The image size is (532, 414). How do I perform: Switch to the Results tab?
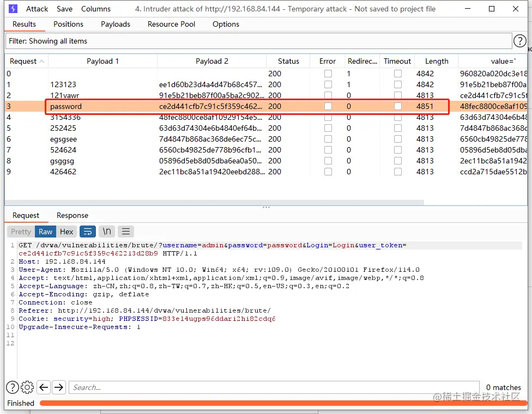tap(24, 24)
